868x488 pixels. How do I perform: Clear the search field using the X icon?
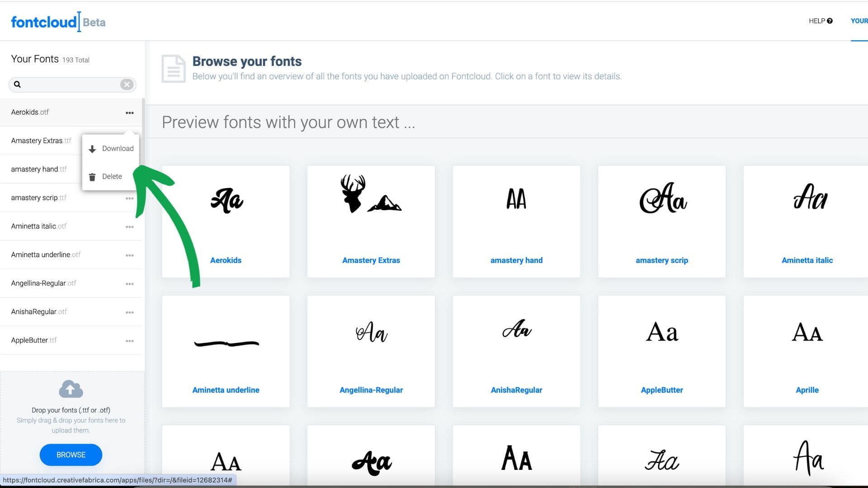(127, 84)
